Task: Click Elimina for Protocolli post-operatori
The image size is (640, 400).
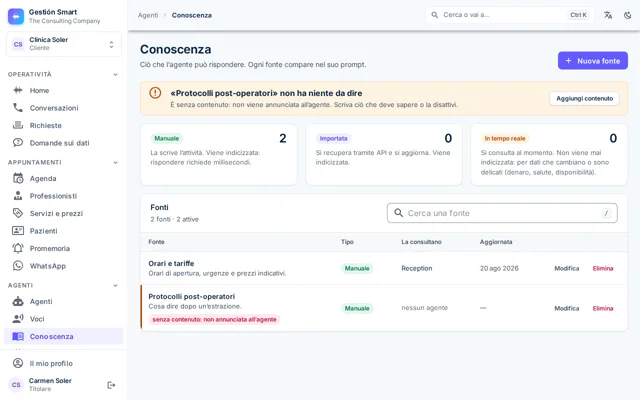Action: click(x=603, y=308)
